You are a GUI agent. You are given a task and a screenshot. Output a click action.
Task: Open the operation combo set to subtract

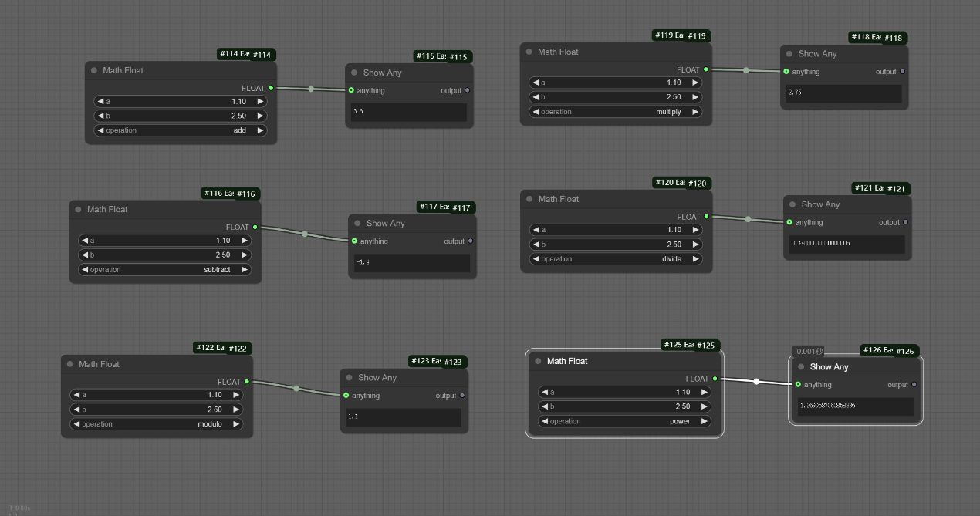[x=164, y=270]
